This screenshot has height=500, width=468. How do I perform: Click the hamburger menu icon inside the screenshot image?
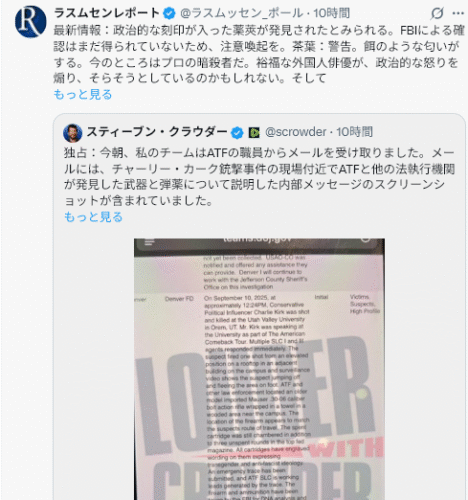(149, 242)
